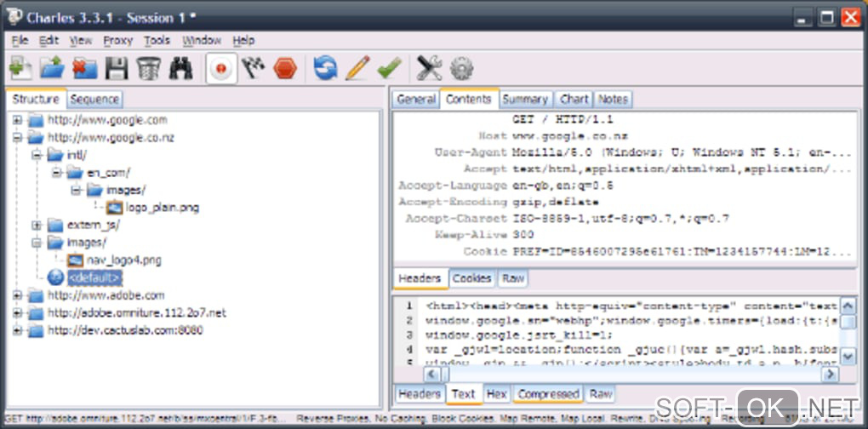The height and width of the screenshot is (429, 868).
Task: Open the Chart tab
Action: 574,100
